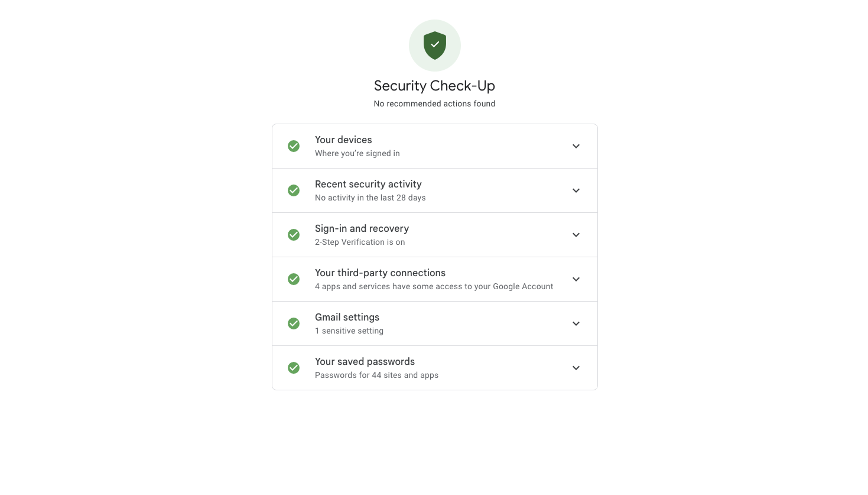
Task: Open the Your devices section title
Action: pyautogui.click(x=343, y=140)
